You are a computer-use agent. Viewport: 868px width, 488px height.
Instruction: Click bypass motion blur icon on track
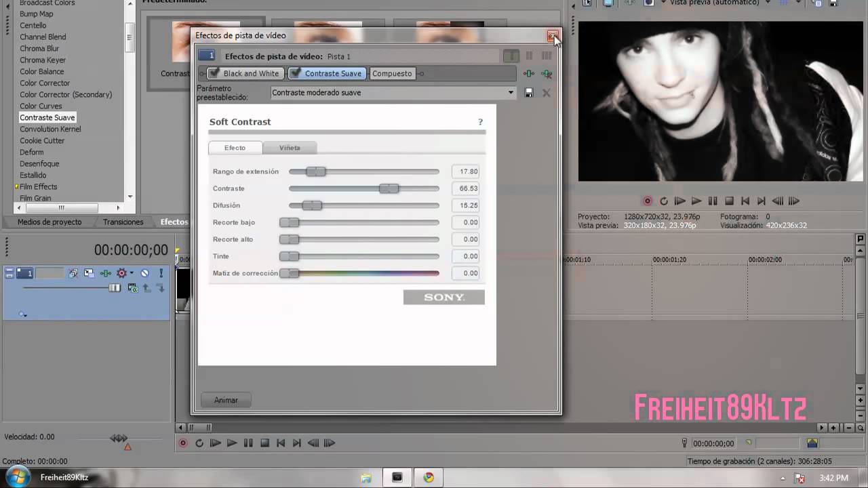(73, 273)
